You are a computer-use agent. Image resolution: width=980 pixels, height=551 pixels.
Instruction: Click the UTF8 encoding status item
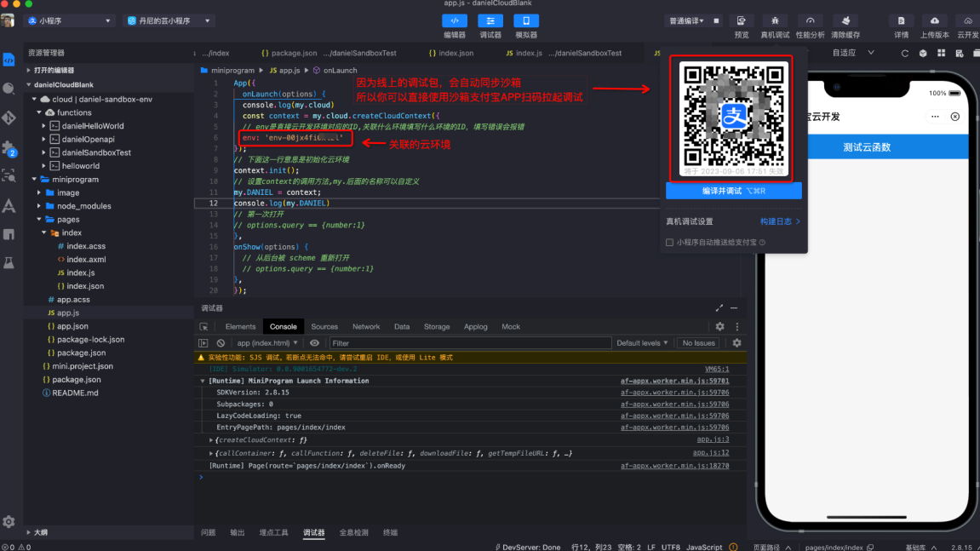pyautogui.click(x=671, y=548)
